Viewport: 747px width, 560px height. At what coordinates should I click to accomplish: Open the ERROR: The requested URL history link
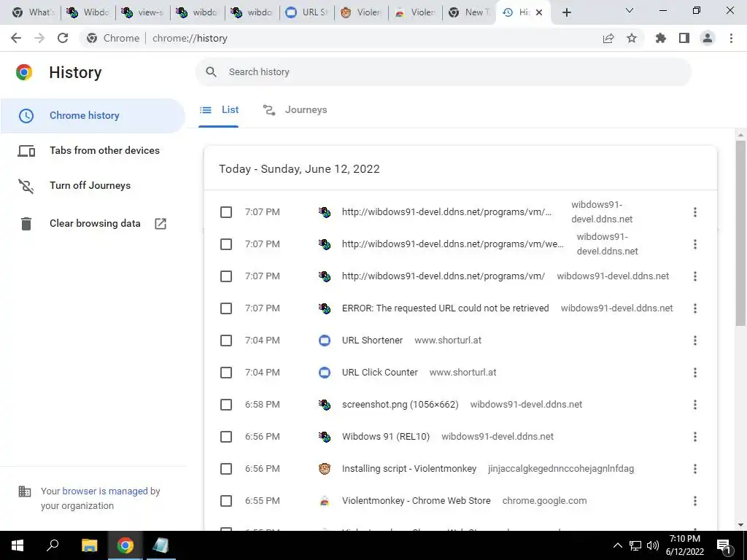tap(446, 308)
